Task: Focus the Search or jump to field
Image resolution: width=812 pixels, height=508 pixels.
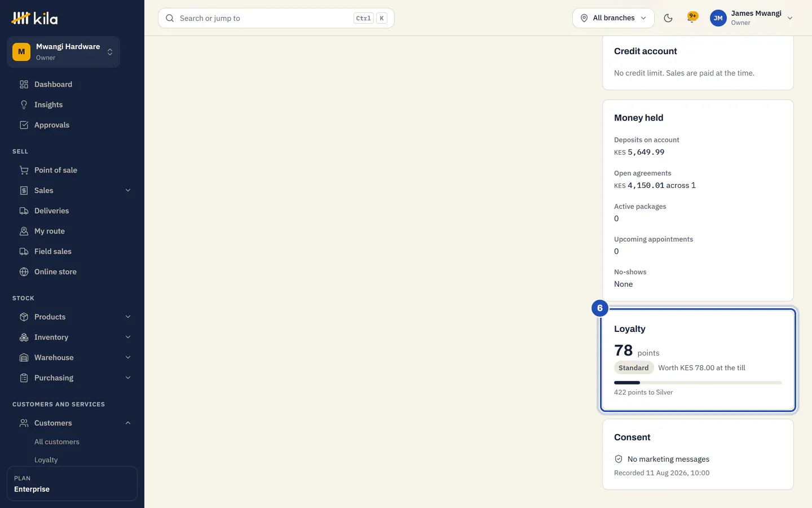Action: point(276,18)
